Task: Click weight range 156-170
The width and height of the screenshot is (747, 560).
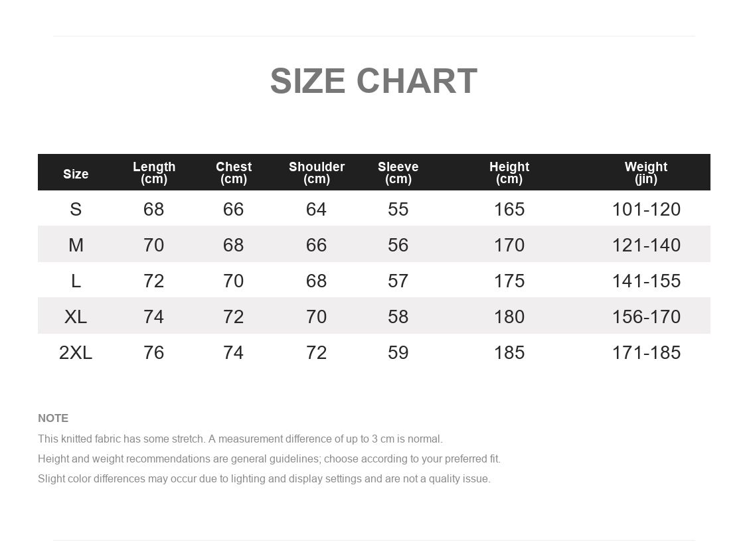Action: [x=646, y=316]
